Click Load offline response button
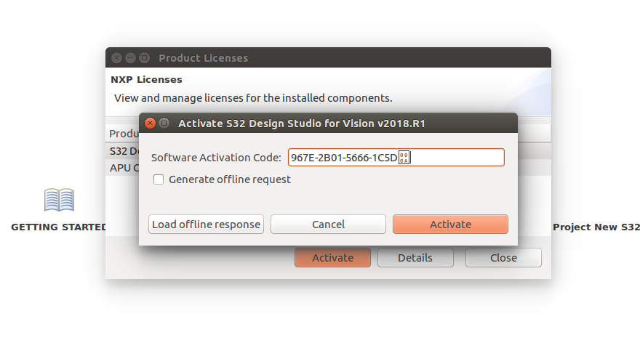Screen dimensions: 640x364 pyautogui.click(x=206, y=225)
